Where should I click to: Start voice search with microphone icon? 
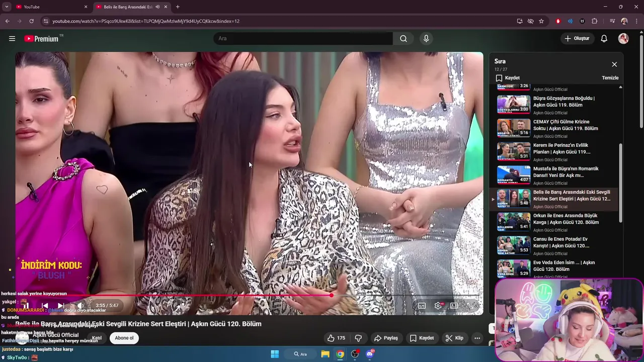click(426, 39)
